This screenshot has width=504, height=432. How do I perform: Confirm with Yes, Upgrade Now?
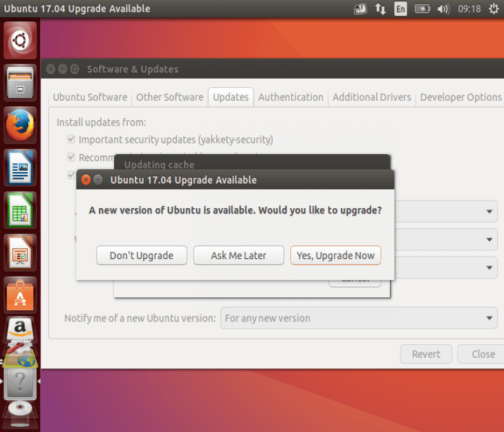[335, 255]
